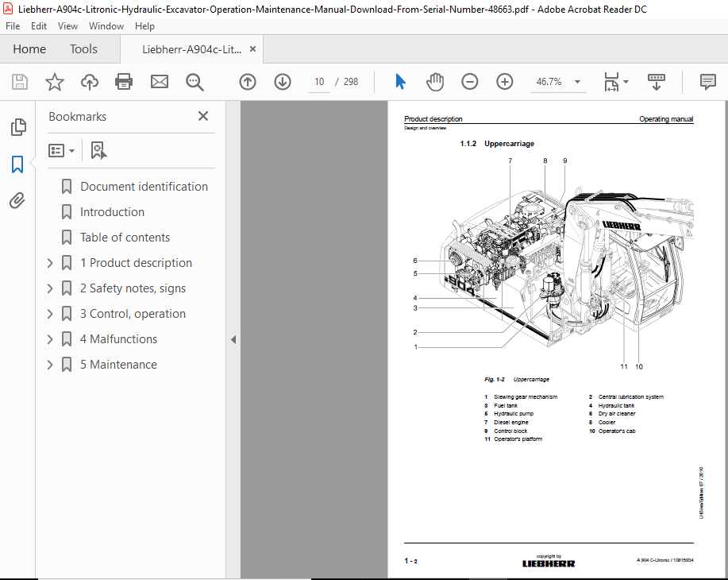Send file by email envelope icon
Viewport: 728px width, 580px height.
[160, 82]
